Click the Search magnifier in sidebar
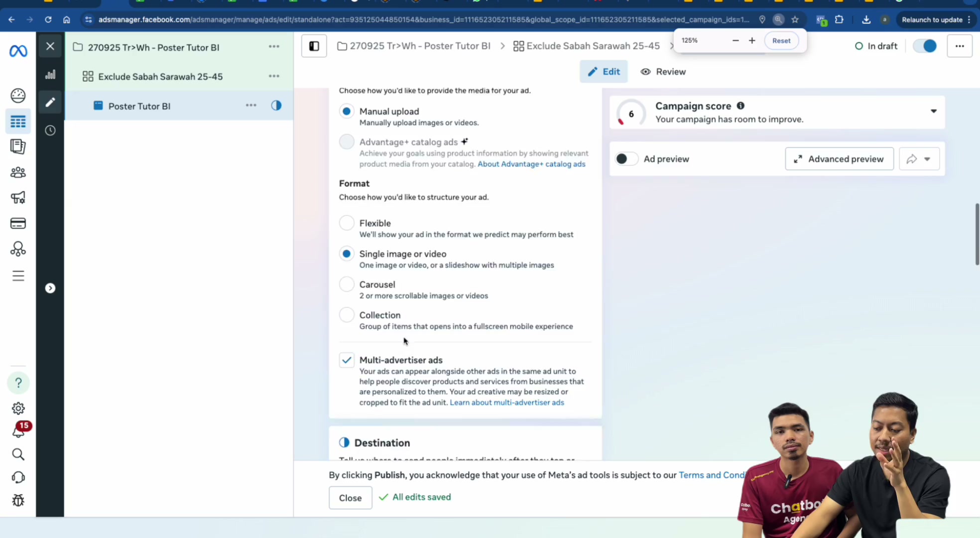980x538 pixels. tap(18, 454)
